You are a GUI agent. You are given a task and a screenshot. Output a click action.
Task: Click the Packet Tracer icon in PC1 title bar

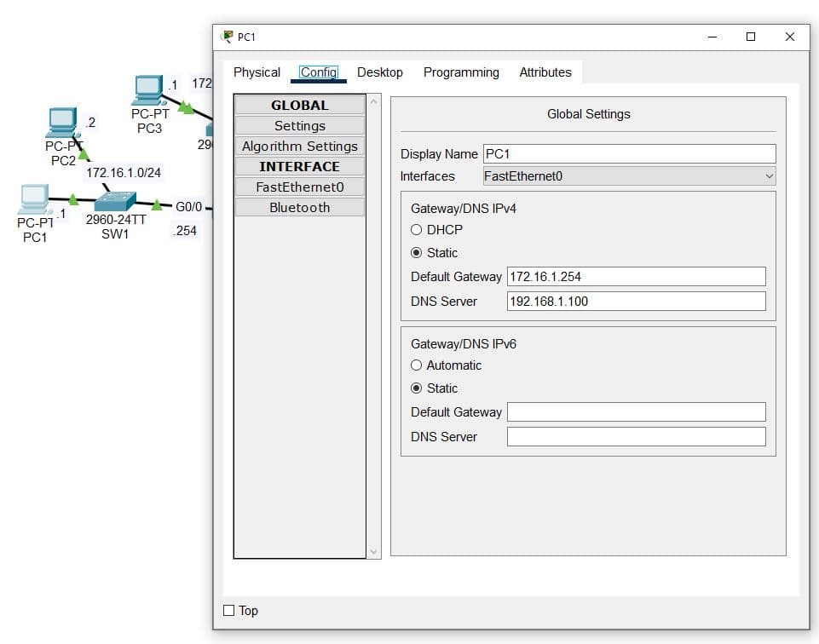pyautogui.click(x=228, y=37)
